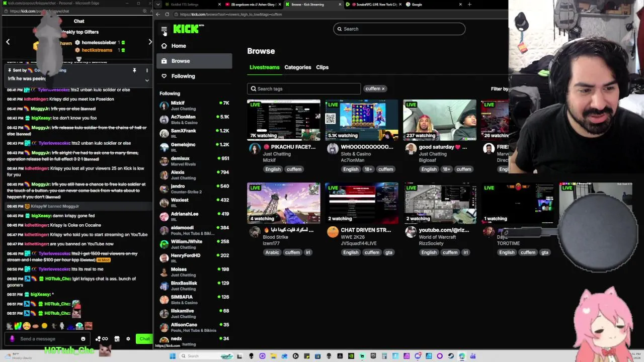Viewport: 644px width, 362px height.
Task: Send message with green Chat button
Action: 144,339
